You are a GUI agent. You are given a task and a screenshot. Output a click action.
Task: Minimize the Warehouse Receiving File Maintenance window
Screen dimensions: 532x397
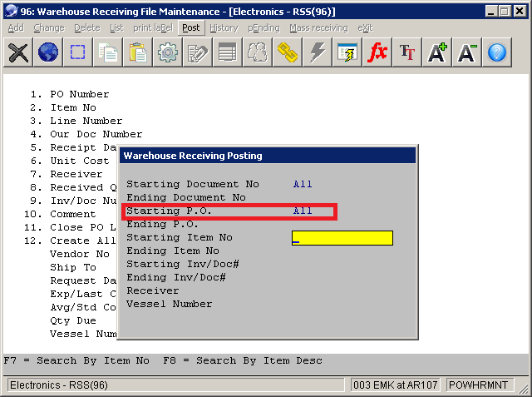coord(491,12)
